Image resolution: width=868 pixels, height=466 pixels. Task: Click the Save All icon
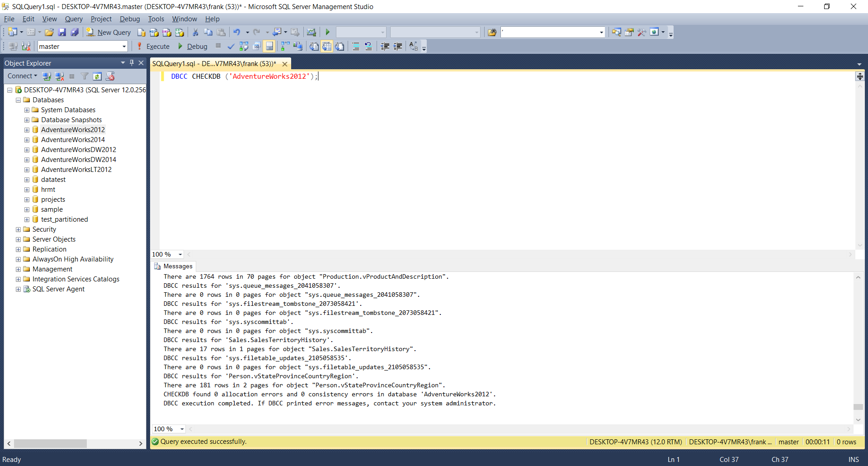[x=75, y=32]
